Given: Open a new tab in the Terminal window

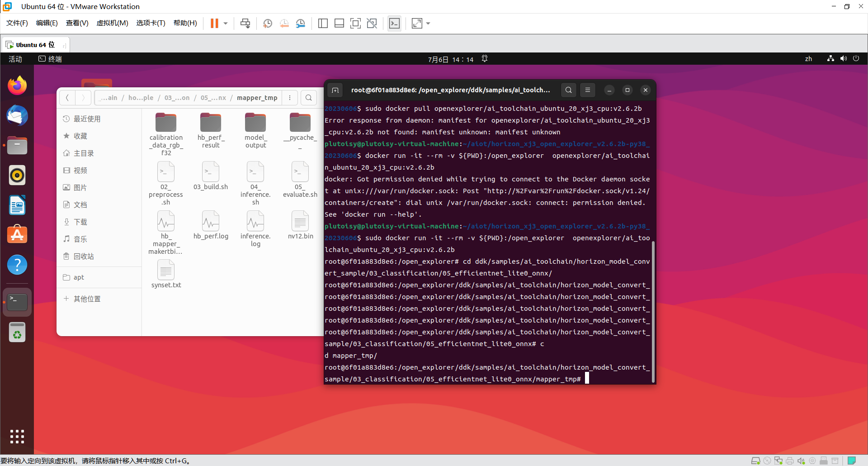Looking at the screenshot, I should 335,90.
